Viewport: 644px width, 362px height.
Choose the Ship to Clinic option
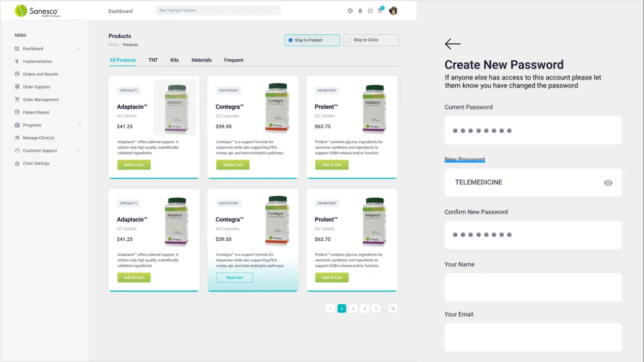[350, 40]
